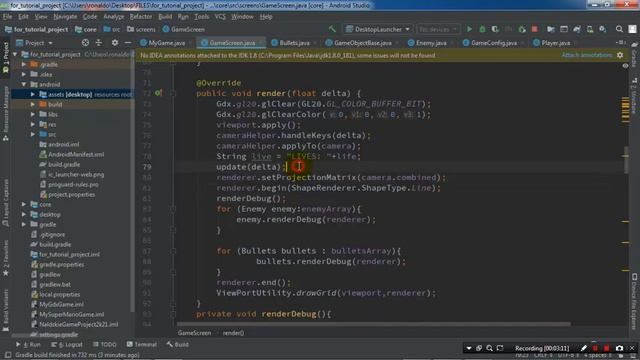Open the Run tool window button
Screen dimensions: 640x360
coord(29,344)
